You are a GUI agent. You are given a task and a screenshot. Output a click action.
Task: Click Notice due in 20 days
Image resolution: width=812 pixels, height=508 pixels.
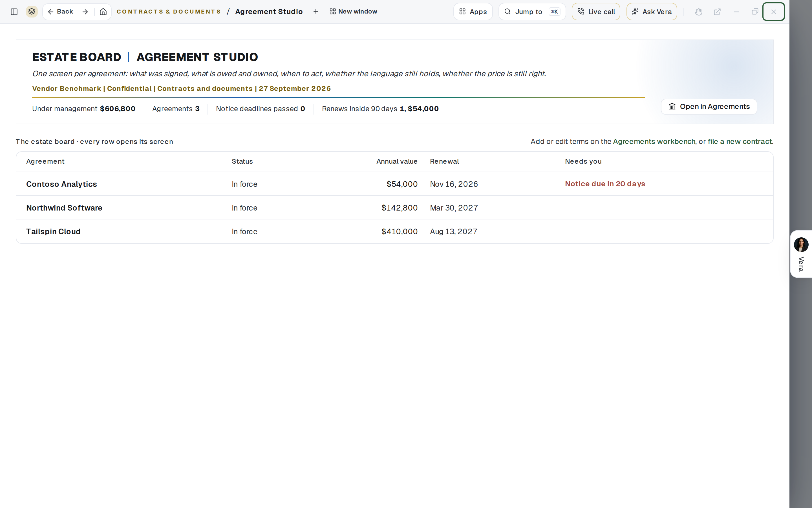[x=605, y=184]
